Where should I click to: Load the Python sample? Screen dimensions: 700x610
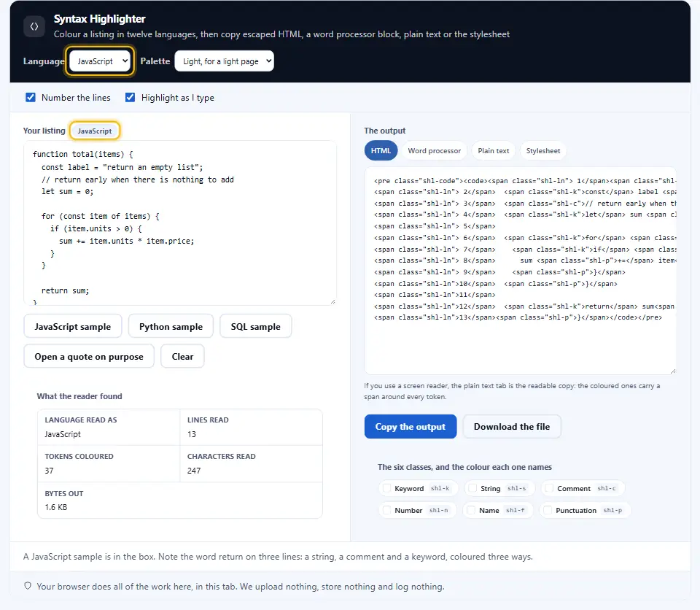pyautogui.click(x=171, y=326)
